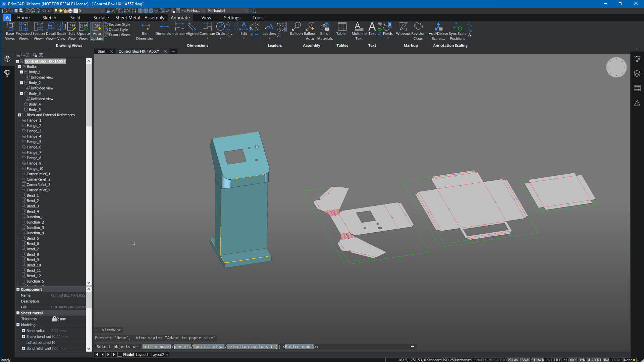Select the Bim Dimension tool
The height and width of the screenshot is (362, 644).
point(145,31)
